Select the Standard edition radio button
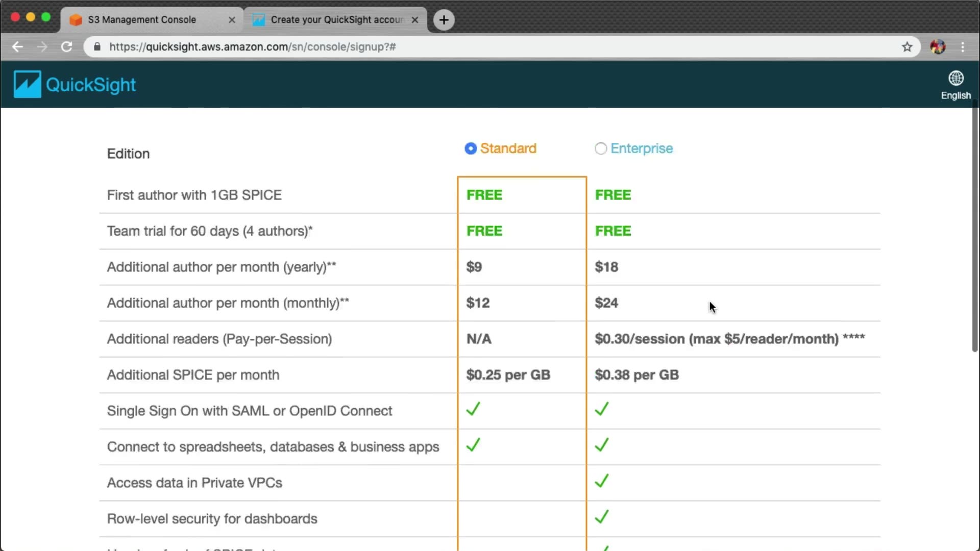 (470, 148)
